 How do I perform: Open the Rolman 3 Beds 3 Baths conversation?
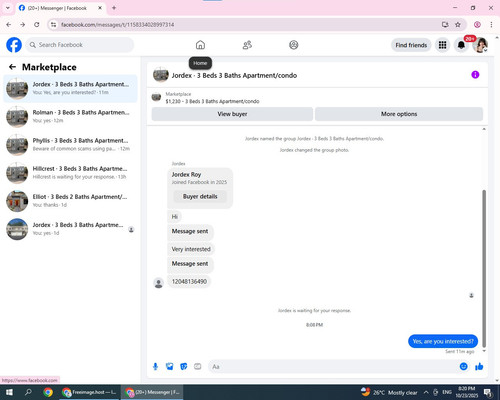pos(70,117)
